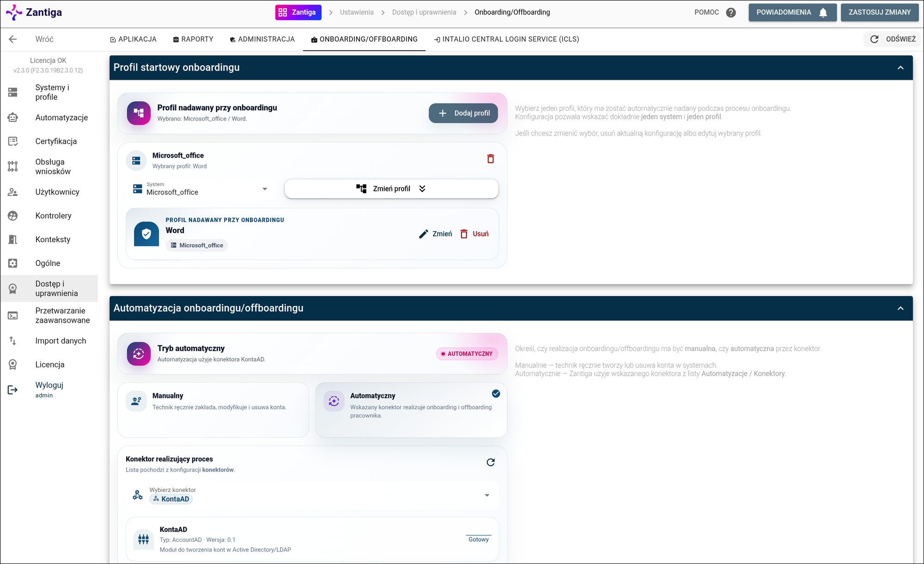924x564 pixels.
Task: Open the INTALIO CENTRAL LOGIN SERVICE tab
Action: coord(506,39)
